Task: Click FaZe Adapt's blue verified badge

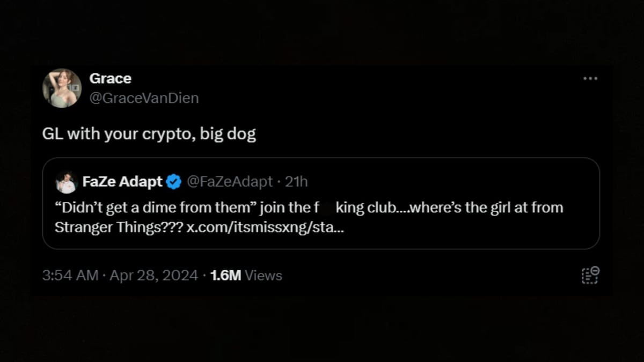Action: tap(172, 181)
